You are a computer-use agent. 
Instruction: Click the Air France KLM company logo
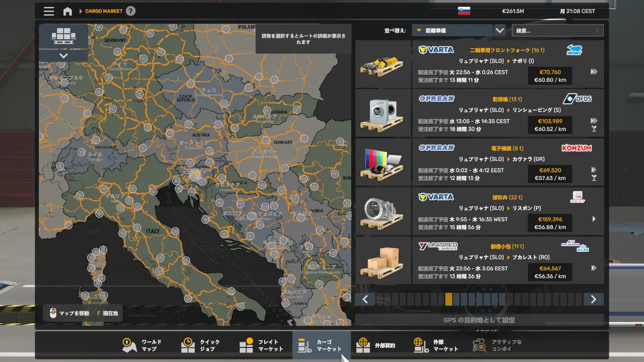[x=575, y=246]
